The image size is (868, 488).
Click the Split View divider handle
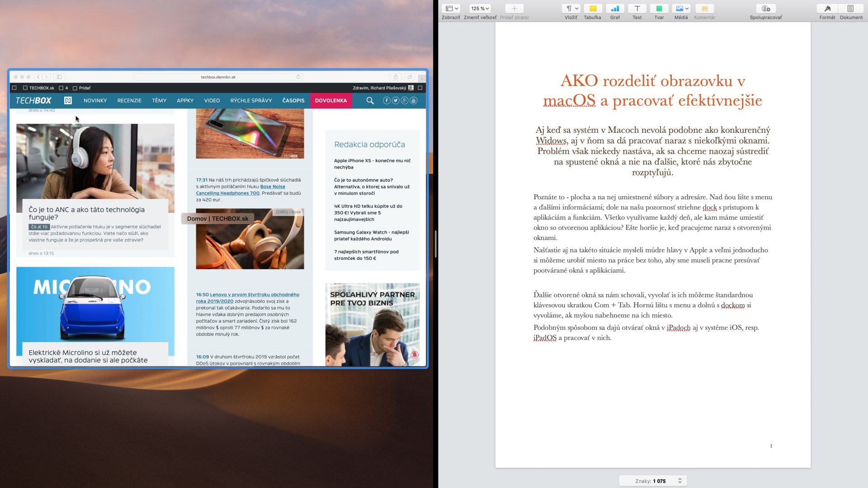(435, 244)
